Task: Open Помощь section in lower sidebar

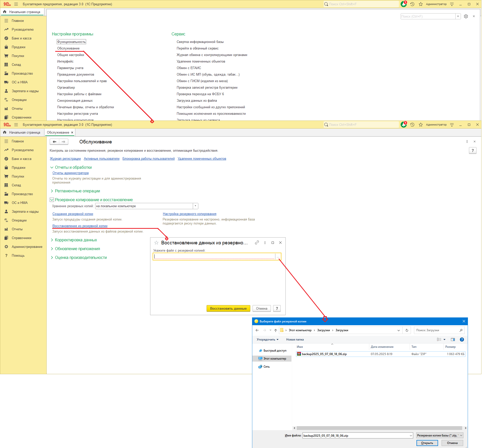Action: [x=23, y=255]
